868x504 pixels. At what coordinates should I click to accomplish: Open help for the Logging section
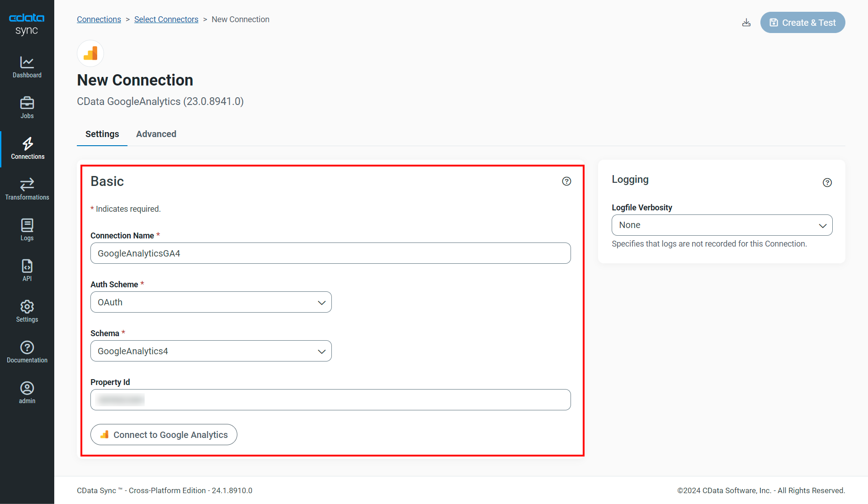(827, 182)
